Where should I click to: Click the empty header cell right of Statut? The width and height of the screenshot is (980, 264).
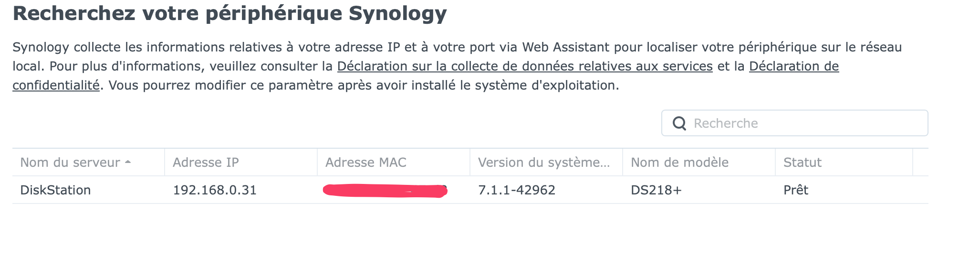coord(920,162)
